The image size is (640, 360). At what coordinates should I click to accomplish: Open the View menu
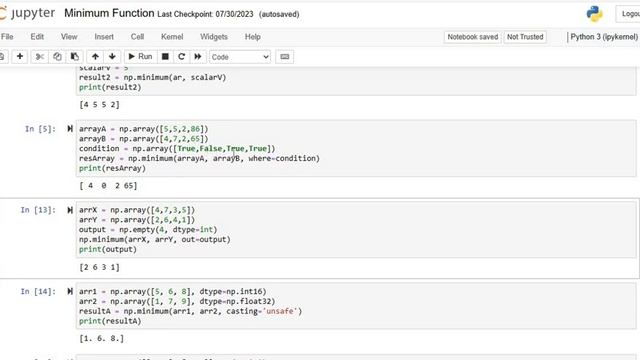click(x=69, y=37)
